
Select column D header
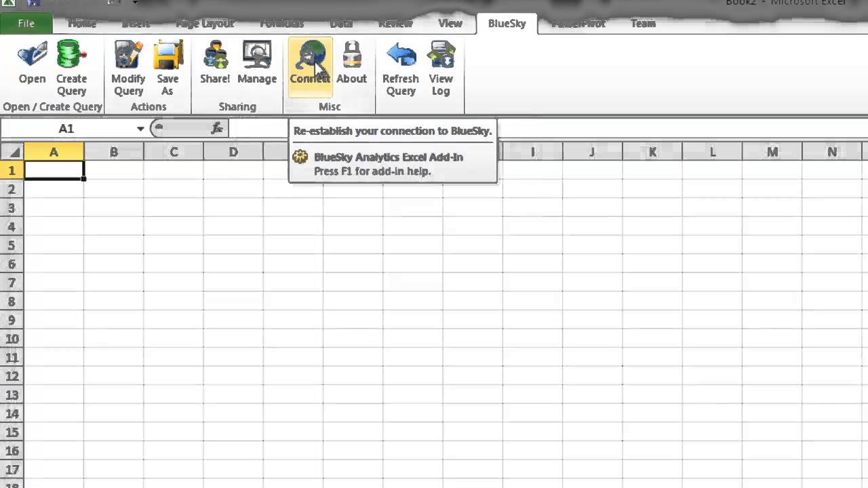pos(233,152)
